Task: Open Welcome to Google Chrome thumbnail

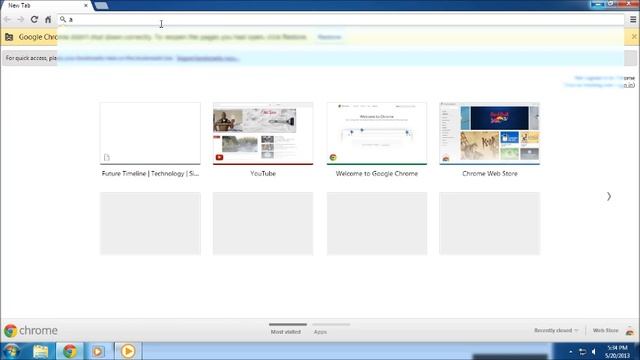Action: [377, 133]
